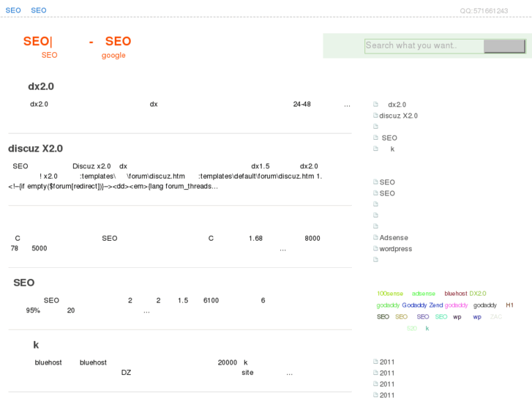
Task: Click the page icon beside sidebar dx2.0
Action: 375,105
